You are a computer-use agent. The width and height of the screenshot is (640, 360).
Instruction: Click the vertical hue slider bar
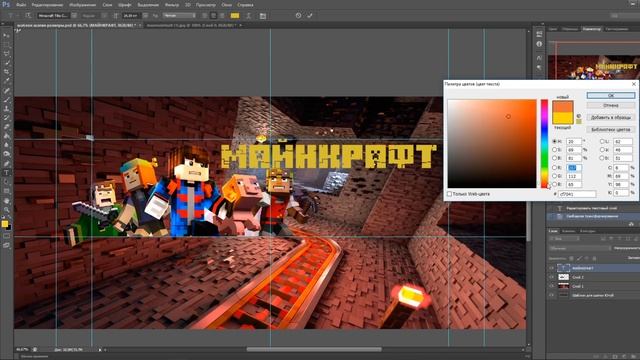click(544, 143)
